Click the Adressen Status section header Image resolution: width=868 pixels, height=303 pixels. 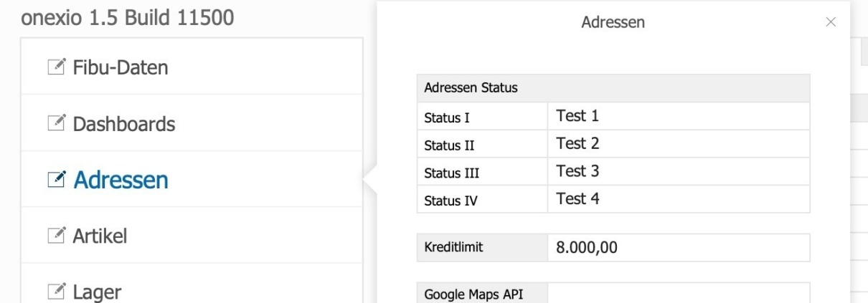[x=613, y=88]
